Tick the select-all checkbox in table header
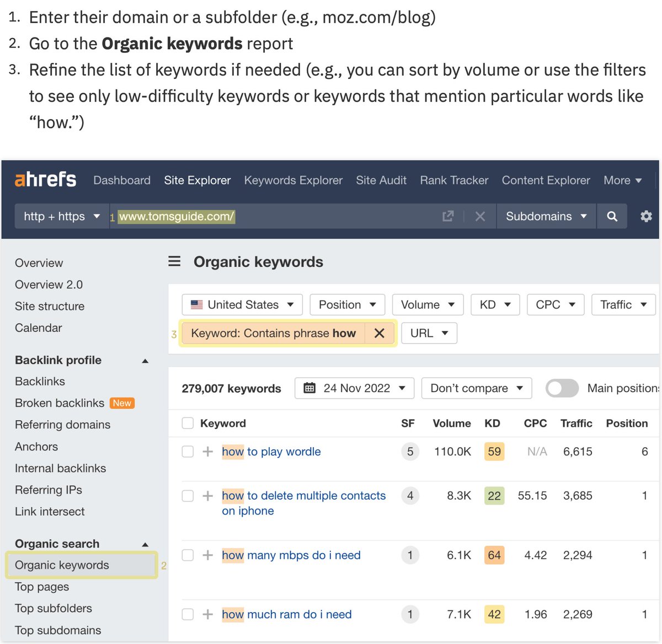 pyautogui.click(x=188, y=423)
